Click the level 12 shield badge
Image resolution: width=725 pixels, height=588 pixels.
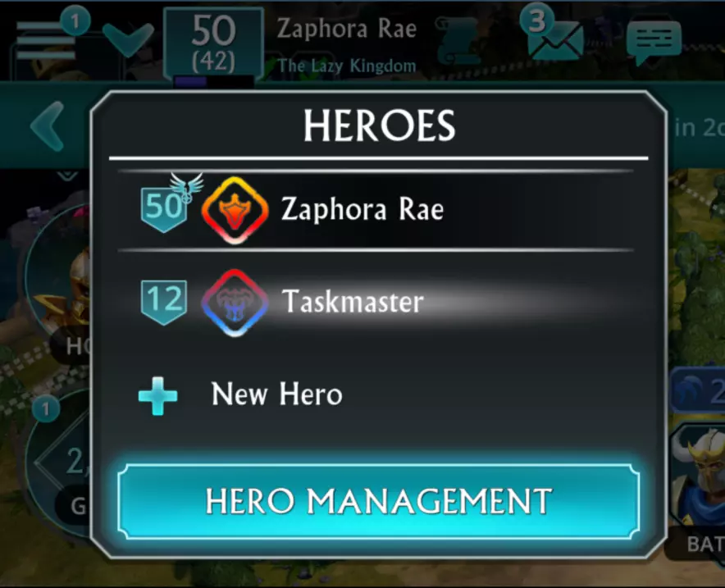click(164, 303)
